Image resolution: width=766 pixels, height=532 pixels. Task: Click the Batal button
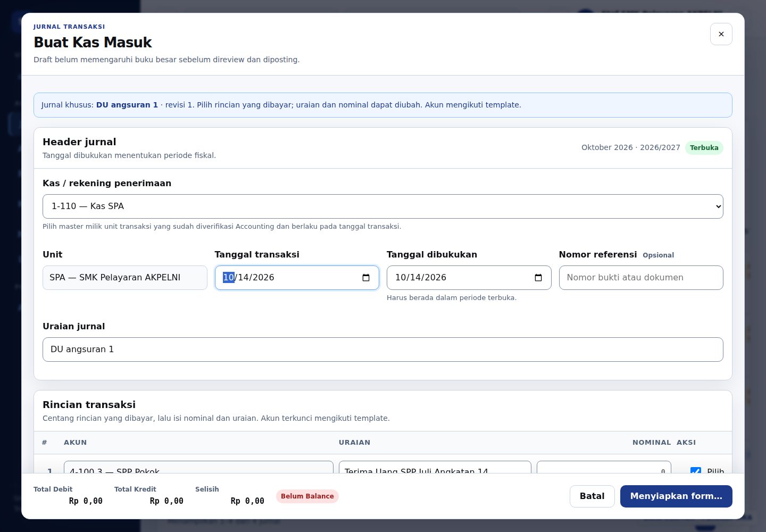592,496
